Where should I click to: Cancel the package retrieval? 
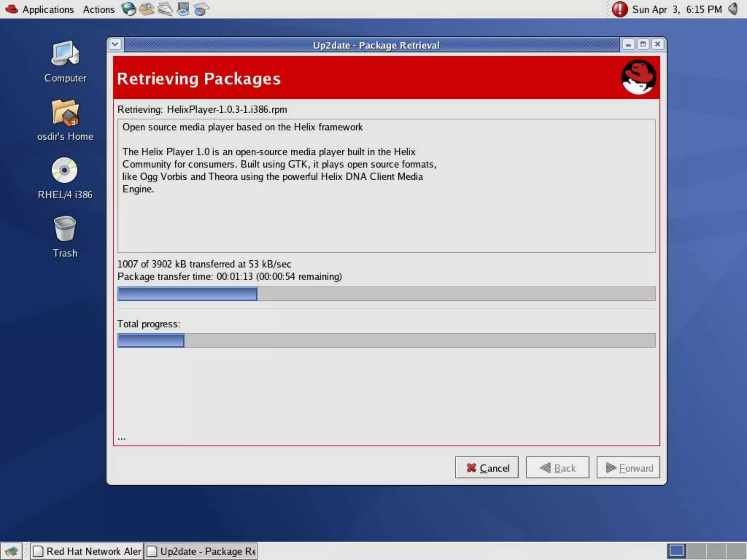pos(487,467)
